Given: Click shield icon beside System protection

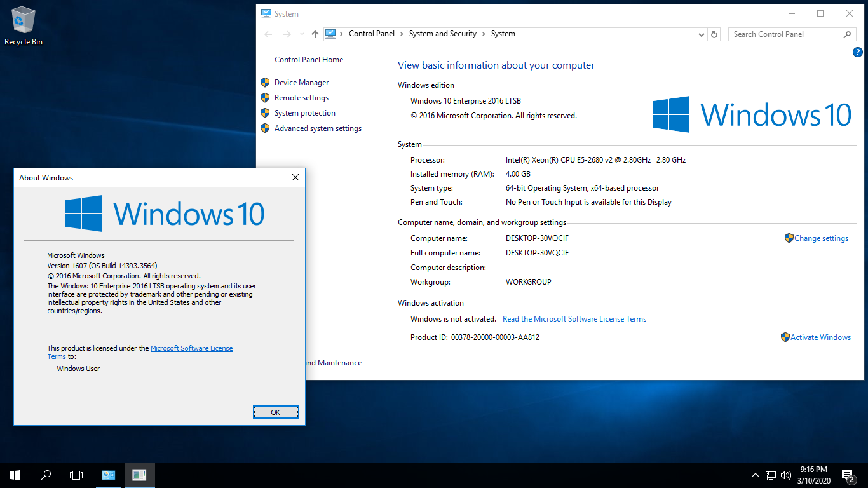Looking at the screenshot, I should tap(265, 113).
